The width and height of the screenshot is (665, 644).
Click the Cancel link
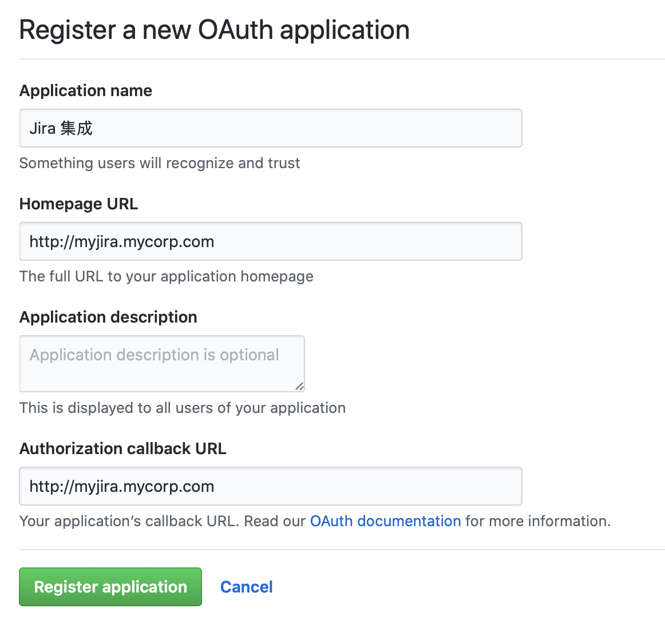point(246,587)
